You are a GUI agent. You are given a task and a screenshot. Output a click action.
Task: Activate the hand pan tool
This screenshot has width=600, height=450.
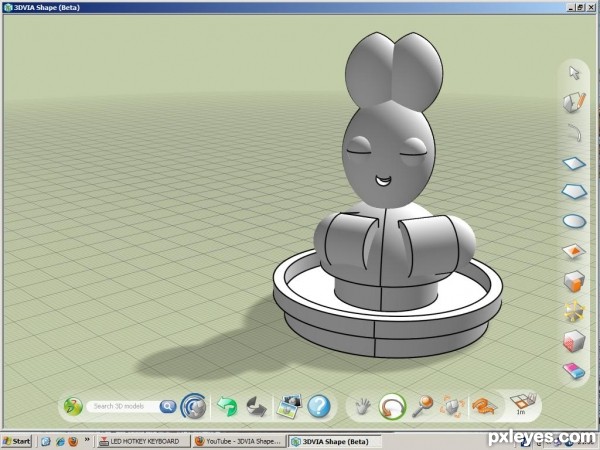click(x=362, y=406)
